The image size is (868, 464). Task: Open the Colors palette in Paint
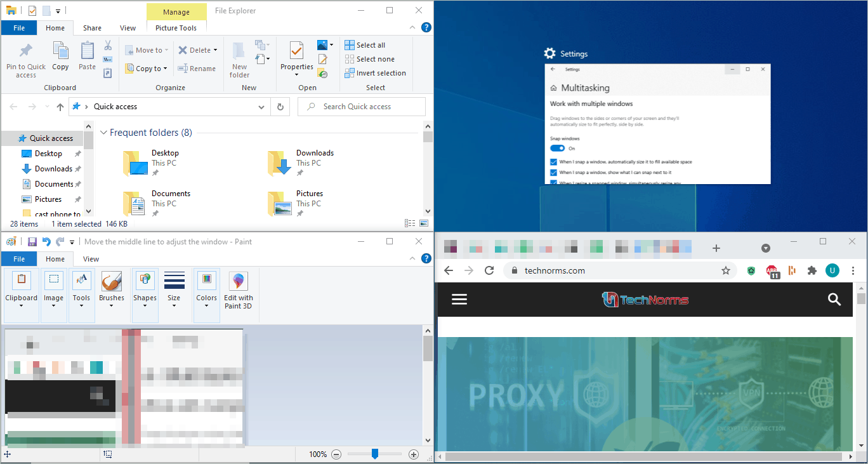point(206,293)
